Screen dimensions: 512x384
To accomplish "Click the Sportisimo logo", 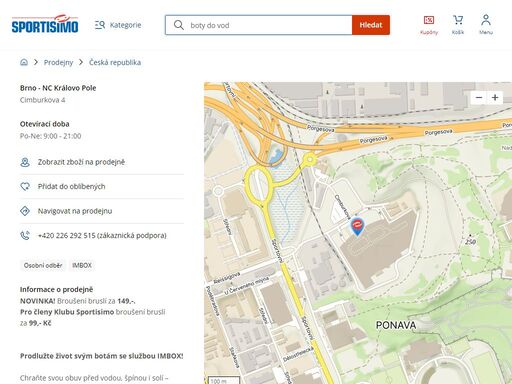I will pos(45,24).
